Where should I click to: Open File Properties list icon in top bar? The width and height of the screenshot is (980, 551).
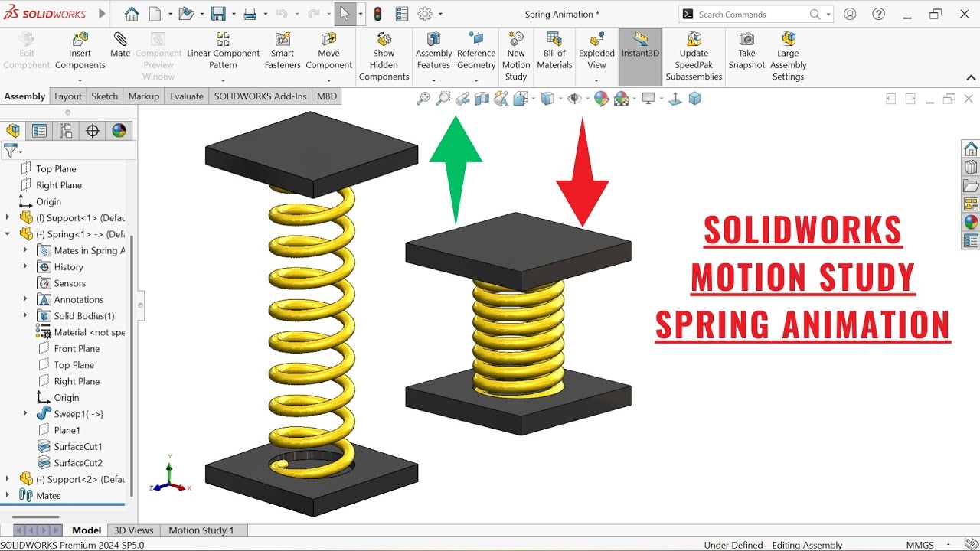[x=402, y=14]
